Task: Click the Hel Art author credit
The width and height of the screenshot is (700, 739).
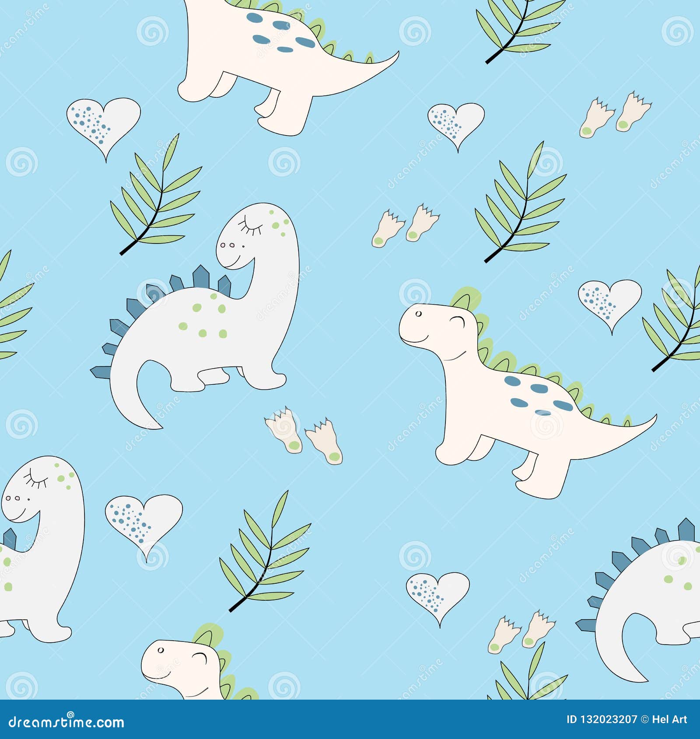Action: [x=669, y=719]
